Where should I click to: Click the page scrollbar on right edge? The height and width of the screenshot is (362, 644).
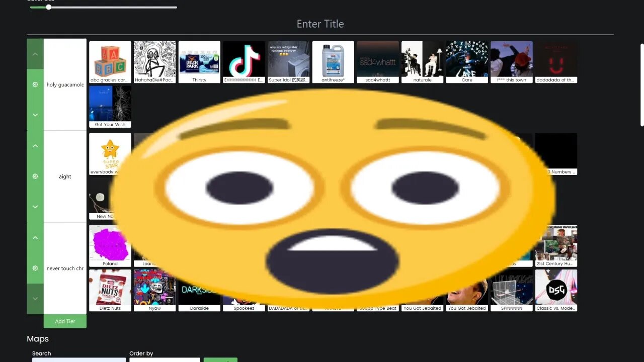[641, 84]
